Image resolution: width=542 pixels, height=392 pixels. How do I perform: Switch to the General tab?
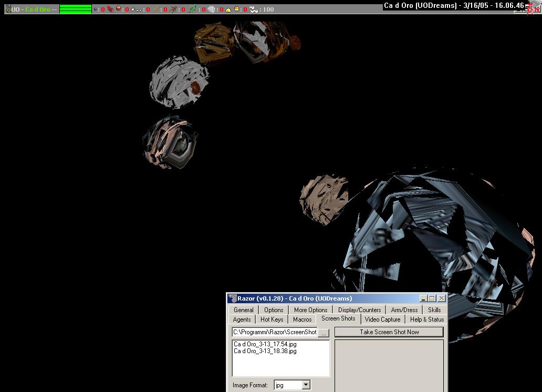pos(243,310)
